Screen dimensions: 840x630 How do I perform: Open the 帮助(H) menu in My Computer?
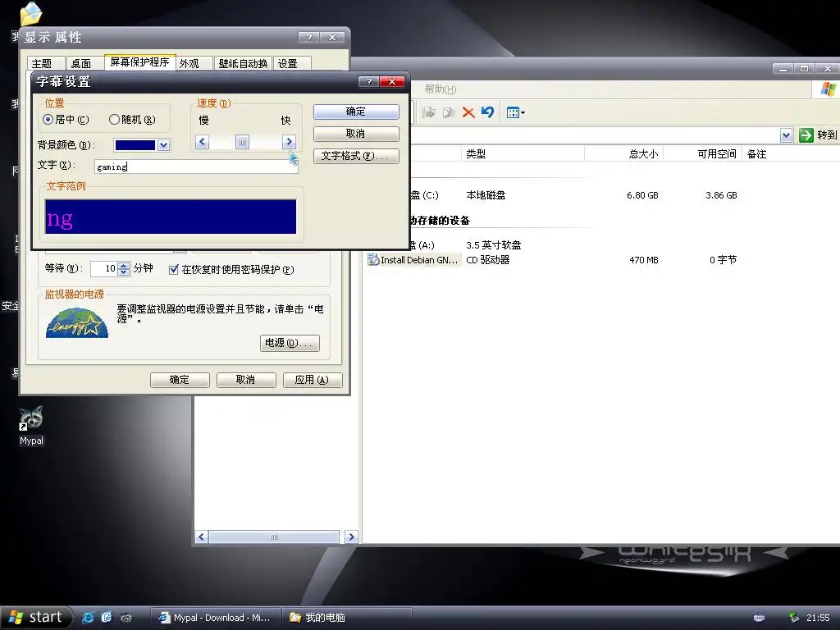point(441,89)
